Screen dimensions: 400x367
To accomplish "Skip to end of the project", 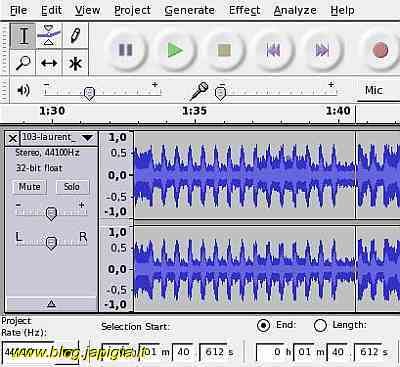I will (x=322, y=50).
